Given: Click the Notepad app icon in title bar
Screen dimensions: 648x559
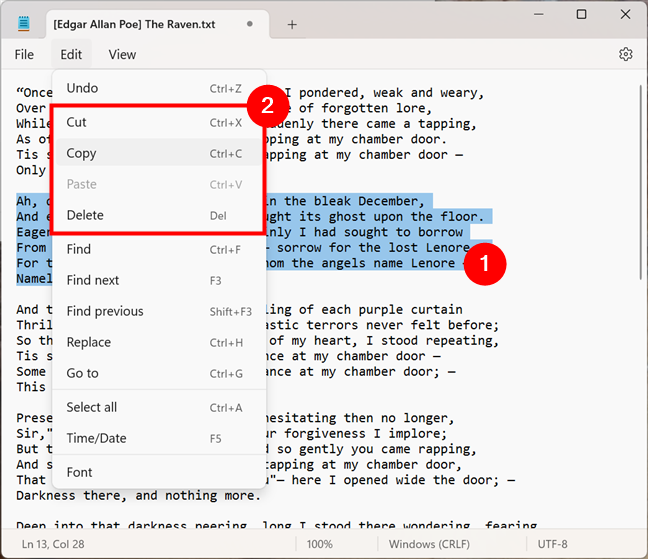Looking at the screenshot, I should point(24,24).
